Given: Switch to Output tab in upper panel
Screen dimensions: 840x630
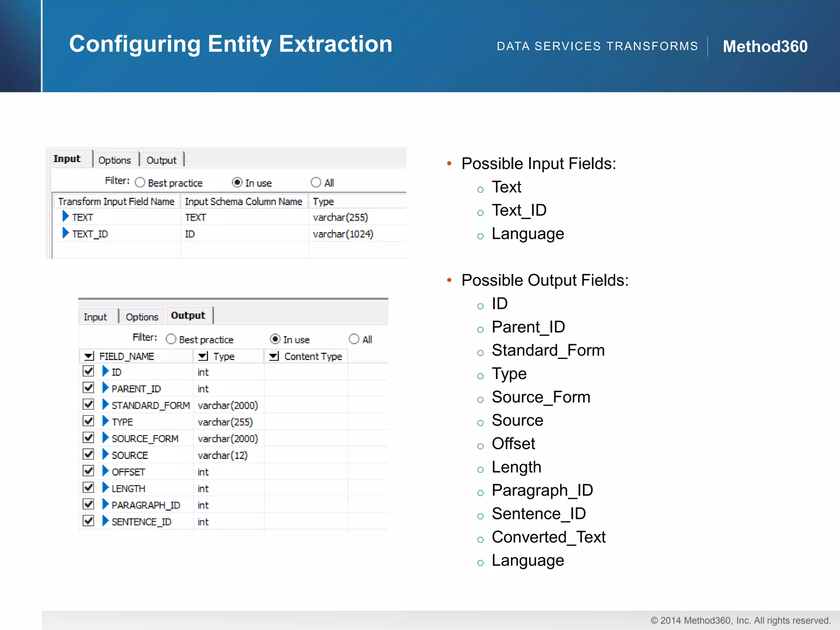Looking at the screenshot, I should (x=162, y=160).
